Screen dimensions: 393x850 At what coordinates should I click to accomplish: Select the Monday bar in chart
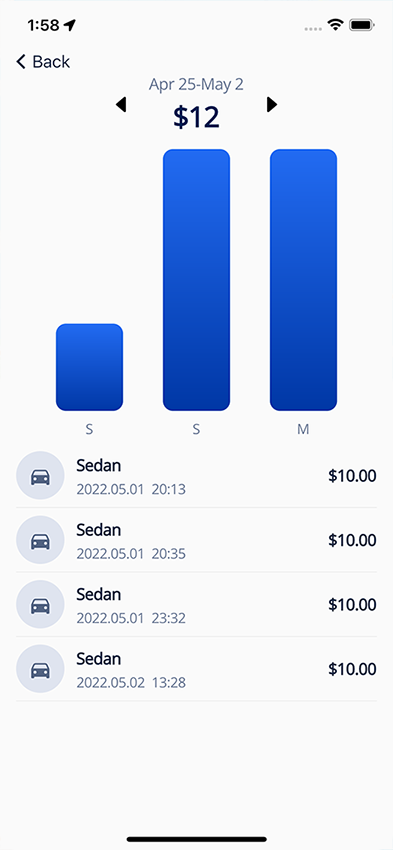pyautogui.click(x=304, y=280)
